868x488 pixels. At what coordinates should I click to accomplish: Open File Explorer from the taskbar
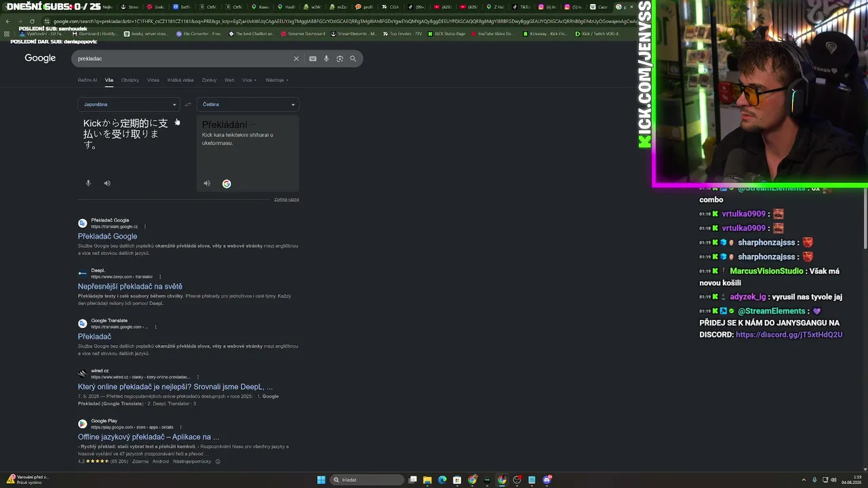427,480
